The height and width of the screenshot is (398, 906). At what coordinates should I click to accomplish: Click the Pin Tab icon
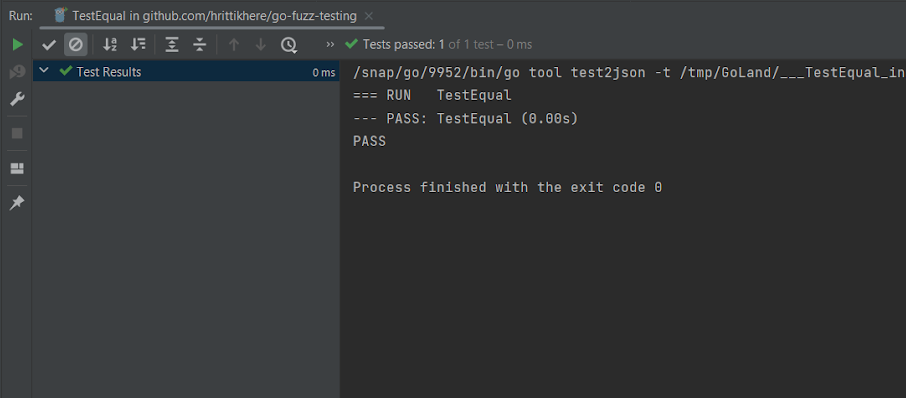click(17, 203)
